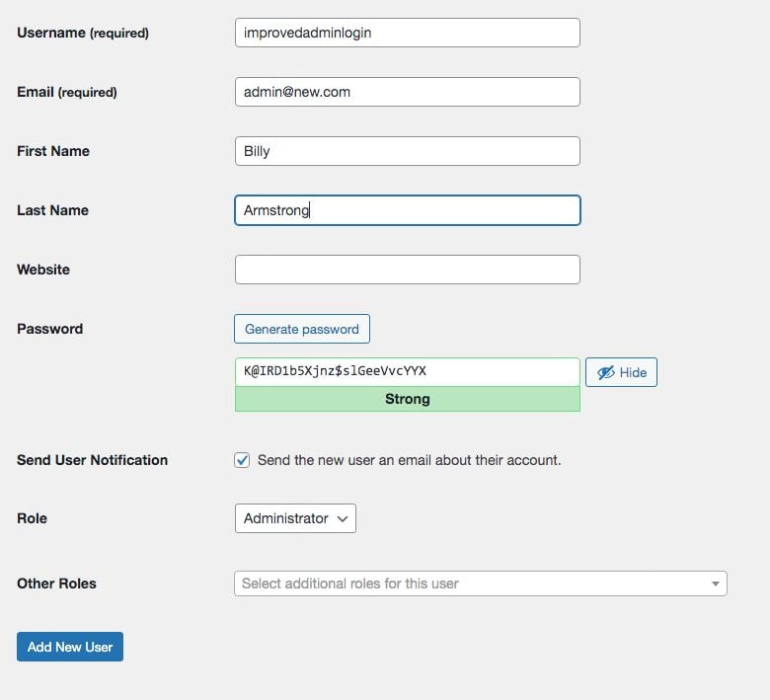The image size is (770, 700).
Task: Click the 'Send the new user an email' label
Action: tap(409, 460)
